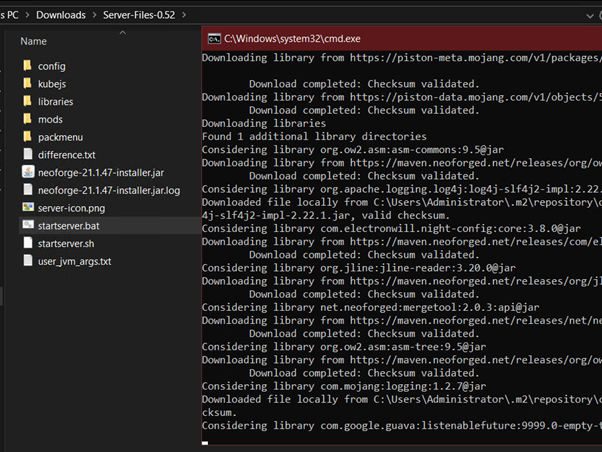
Task: Click the night-config:core:3.8.0@jar console line
Action: click(391, 228)
